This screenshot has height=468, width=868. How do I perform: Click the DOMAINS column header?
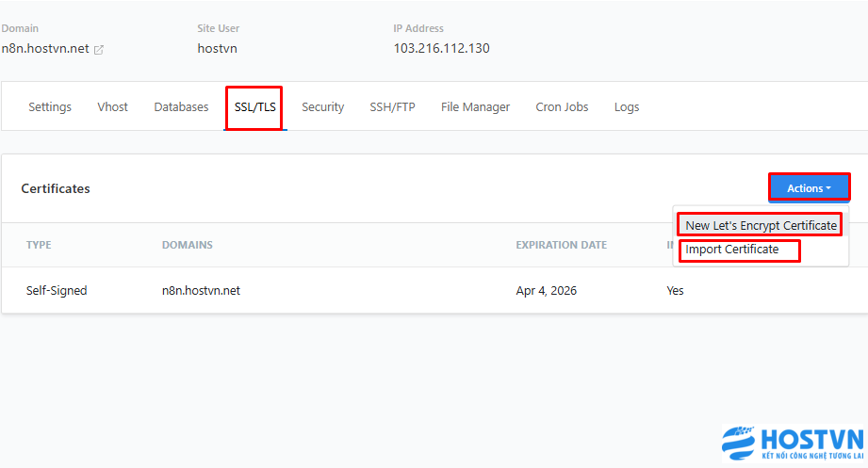(x=188, y=245)
